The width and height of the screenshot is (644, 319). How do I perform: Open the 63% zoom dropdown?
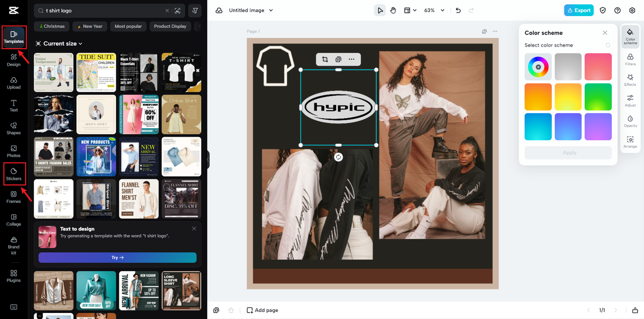(434, 11)
